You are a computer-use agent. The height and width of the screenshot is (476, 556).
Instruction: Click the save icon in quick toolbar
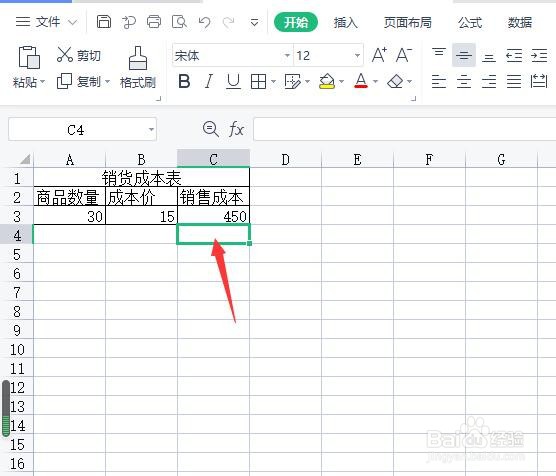(x=104, y=22)
